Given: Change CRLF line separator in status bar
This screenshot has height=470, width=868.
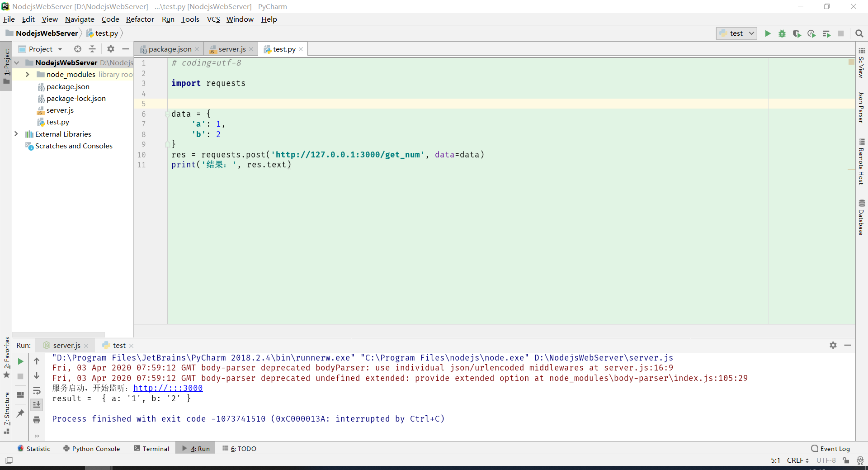Looking at the screenshot, I should (797, 461).
